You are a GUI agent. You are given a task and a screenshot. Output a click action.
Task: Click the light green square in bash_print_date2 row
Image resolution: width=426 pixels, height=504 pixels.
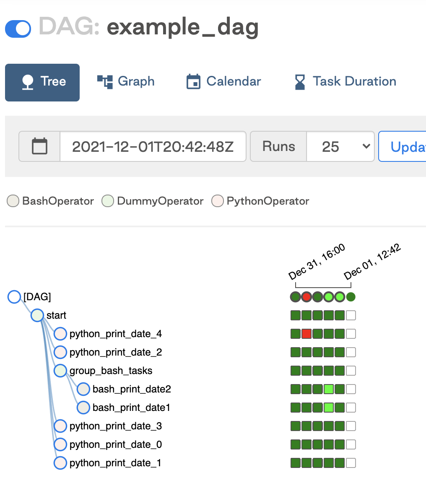click(x=329, y=389)
